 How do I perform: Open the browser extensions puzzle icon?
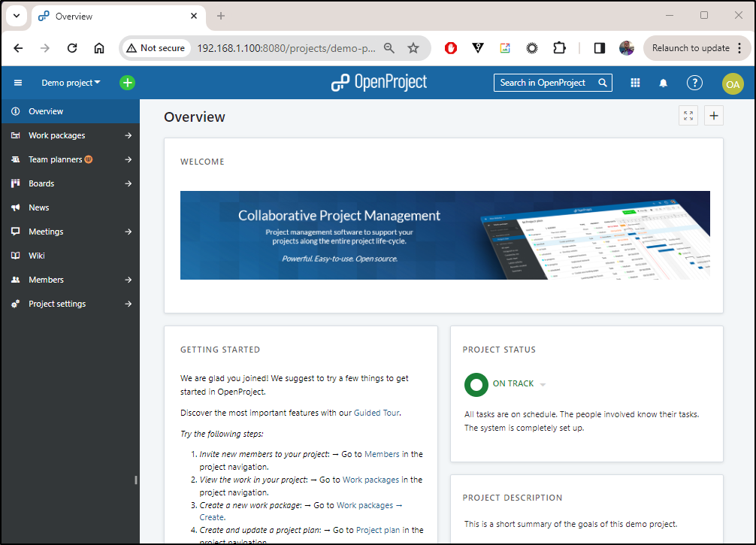(x=559, y=48)
